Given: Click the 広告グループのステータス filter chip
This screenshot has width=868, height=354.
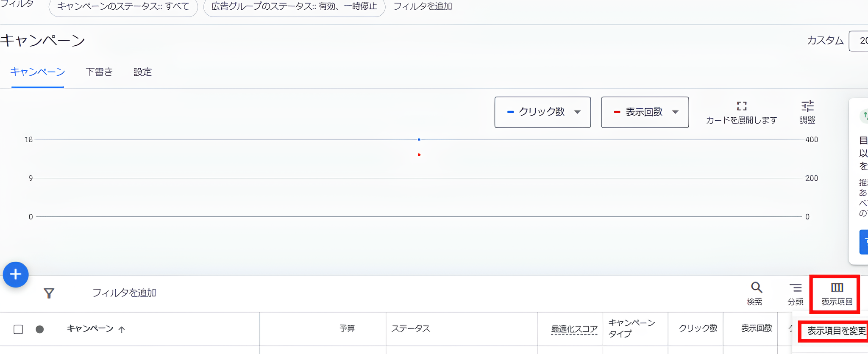Looking at the screenshot, I should click(294, 7).
